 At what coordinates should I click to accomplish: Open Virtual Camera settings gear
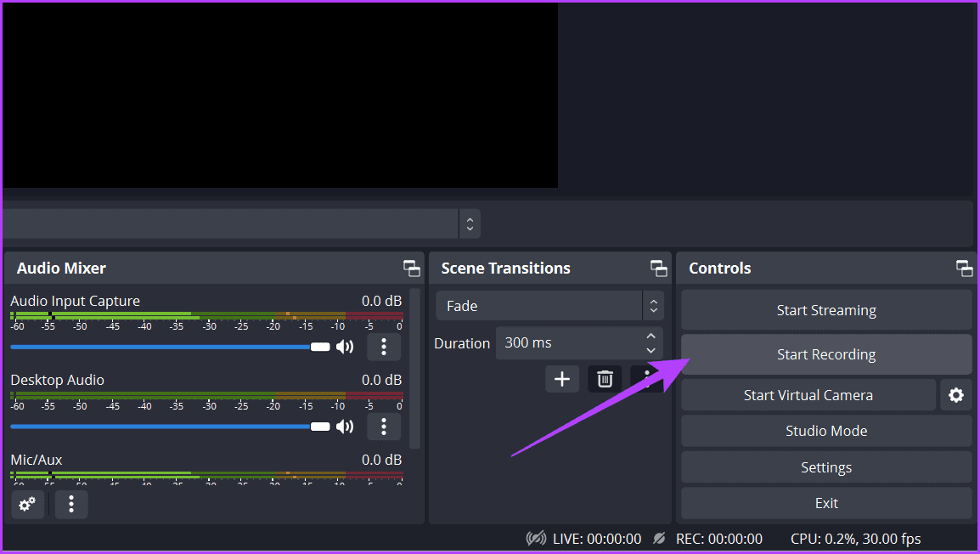[955, 395]
